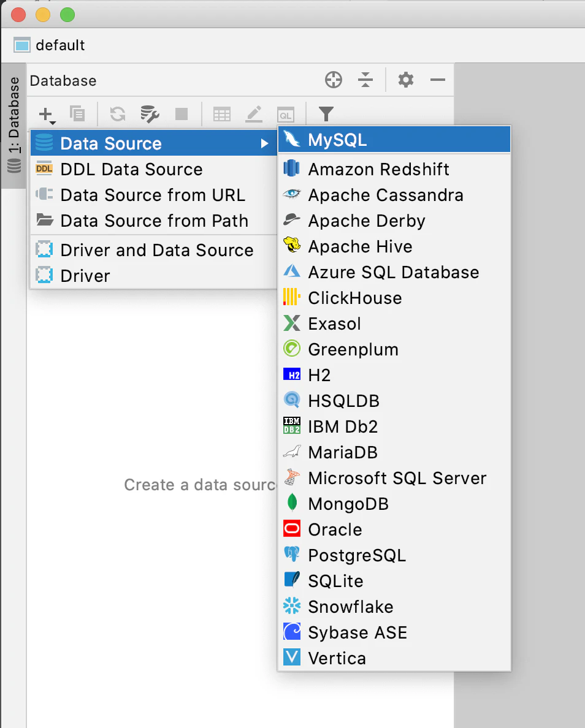This screenshot has height=728, width=585.
Task: Select the Driver menu entry
Action: click(x=154, y=275)
